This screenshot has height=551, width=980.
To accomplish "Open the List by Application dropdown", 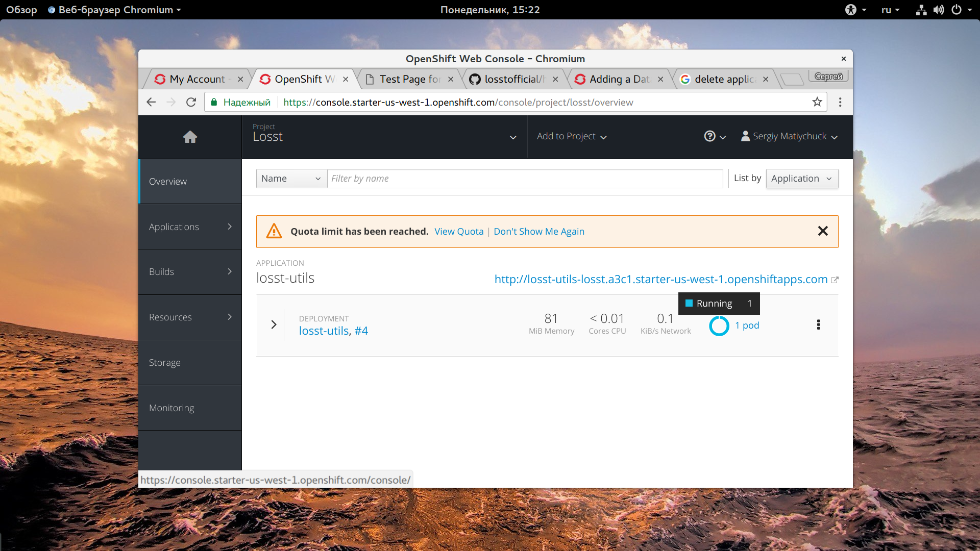I will pos(801,179).
